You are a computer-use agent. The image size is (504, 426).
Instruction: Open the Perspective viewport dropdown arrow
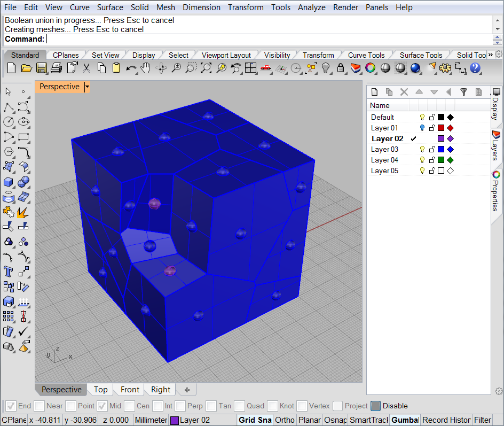87,87
